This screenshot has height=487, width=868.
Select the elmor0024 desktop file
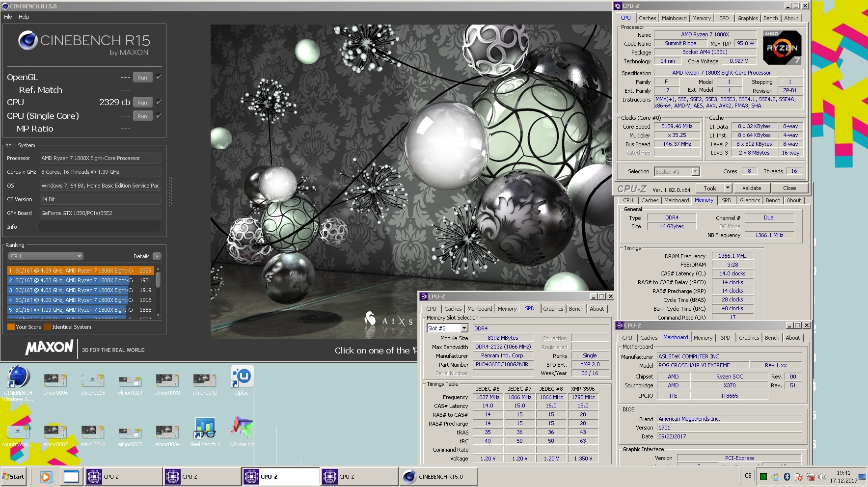pos(130,384)
